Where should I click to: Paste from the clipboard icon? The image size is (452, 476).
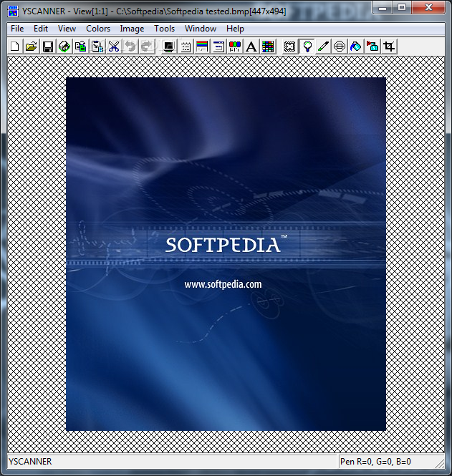97,47
